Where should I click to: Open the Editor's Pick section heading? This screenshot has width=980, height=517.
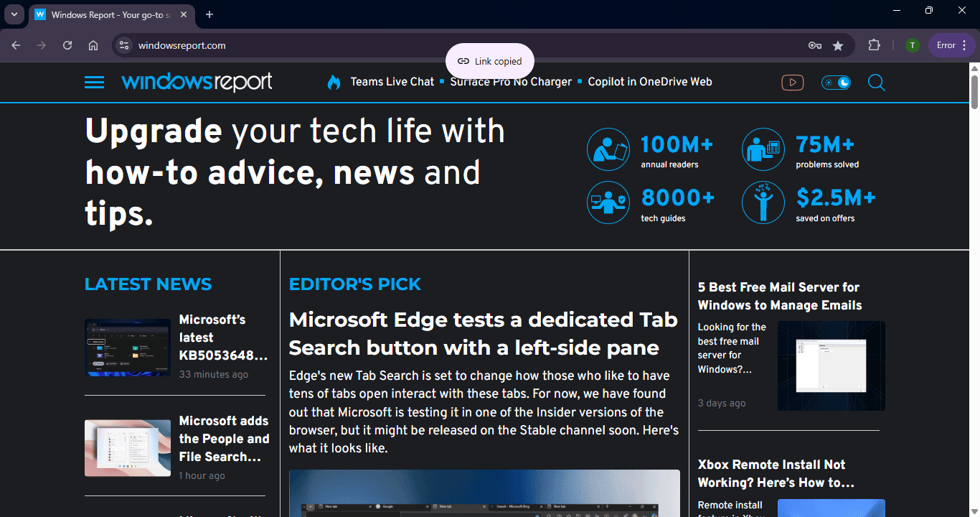click(x=354, y=284)
